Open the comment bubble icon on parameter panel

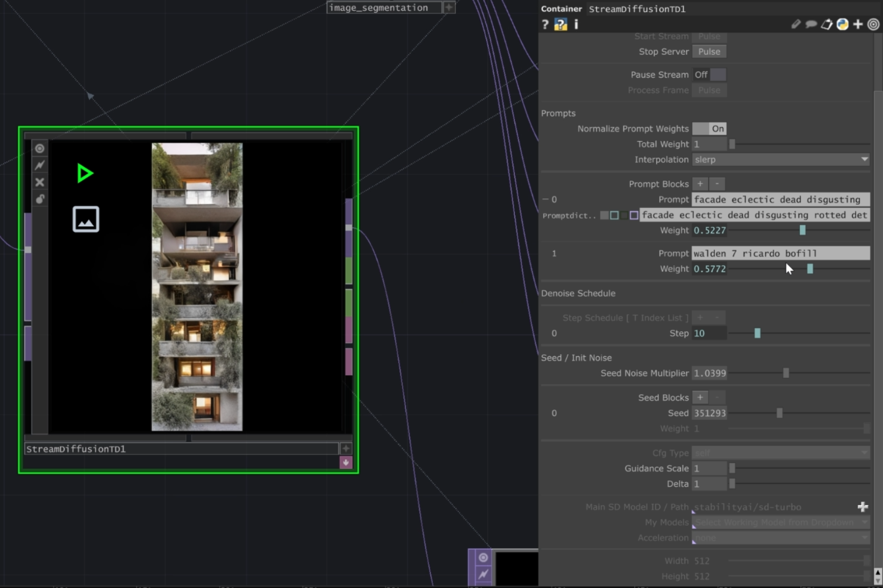tap(811, 24)
